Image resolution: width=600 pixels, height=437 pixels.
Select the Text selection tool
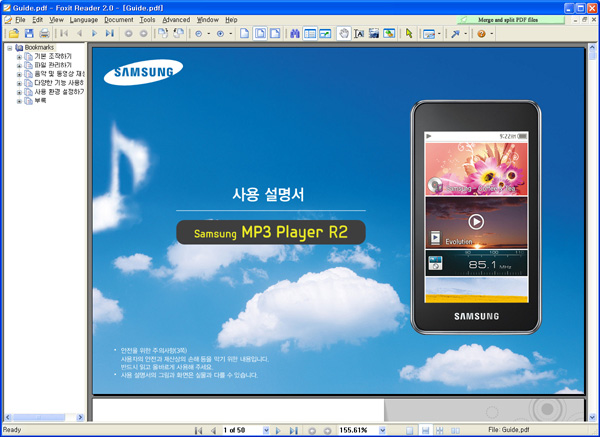pos(359,34)
